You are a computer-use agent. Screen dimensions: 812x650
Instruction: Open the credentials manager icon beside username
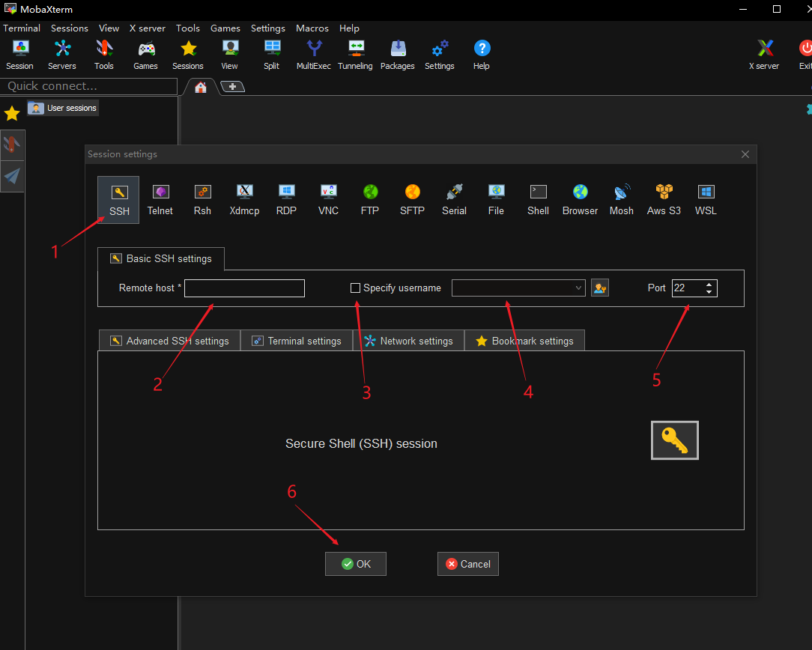click(x=599, y=288)
